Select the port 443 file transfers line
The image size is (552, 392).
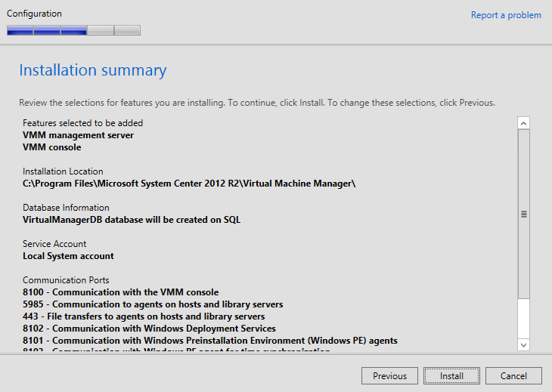144,316
